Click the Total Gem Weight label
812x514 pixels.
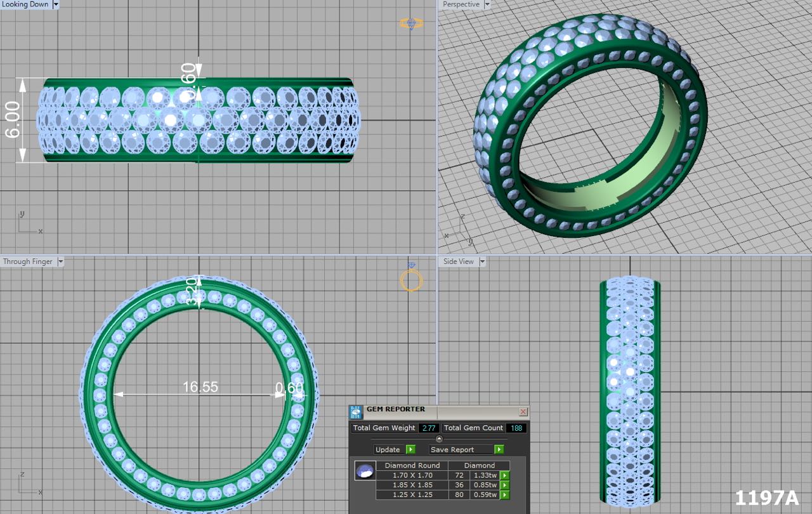384,428
